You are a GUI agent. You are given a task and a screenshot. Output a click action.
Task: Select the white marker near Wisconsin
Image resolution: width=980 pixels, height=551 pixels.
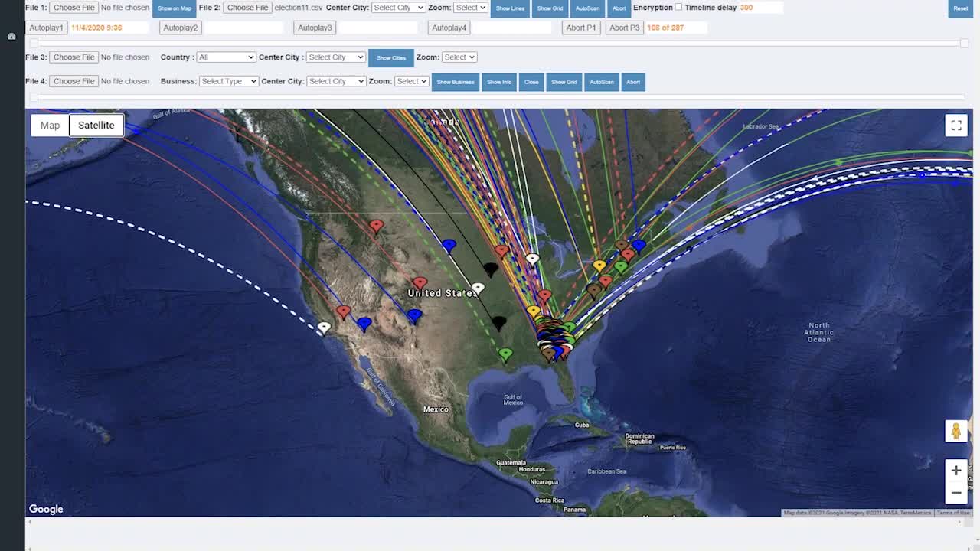tap(532, 259)
